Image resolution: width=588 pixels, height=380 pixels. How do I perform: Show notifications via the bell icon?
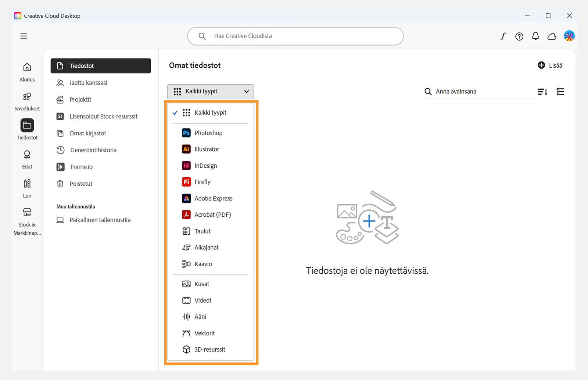535,36
